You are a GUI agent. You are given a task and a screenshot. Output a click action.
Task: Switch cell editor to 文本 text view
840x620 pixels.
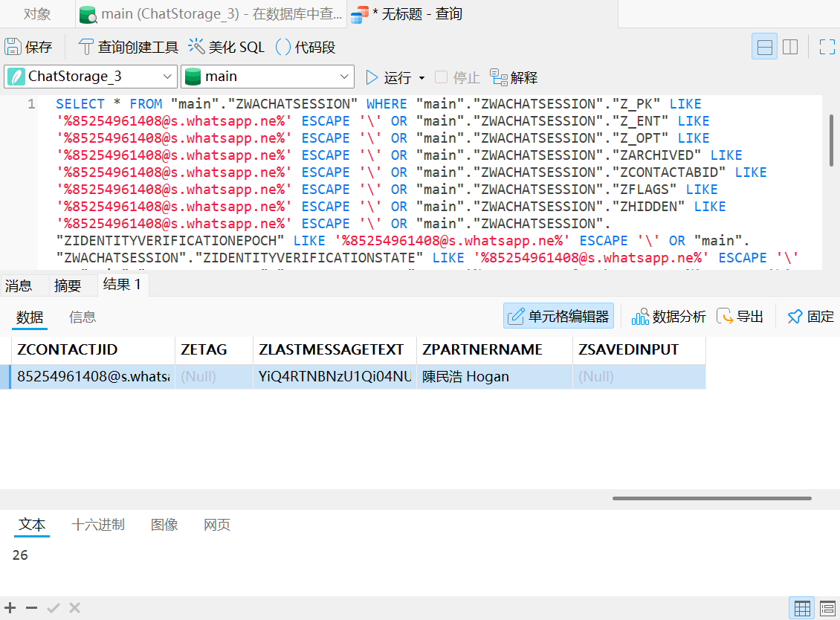32,525
